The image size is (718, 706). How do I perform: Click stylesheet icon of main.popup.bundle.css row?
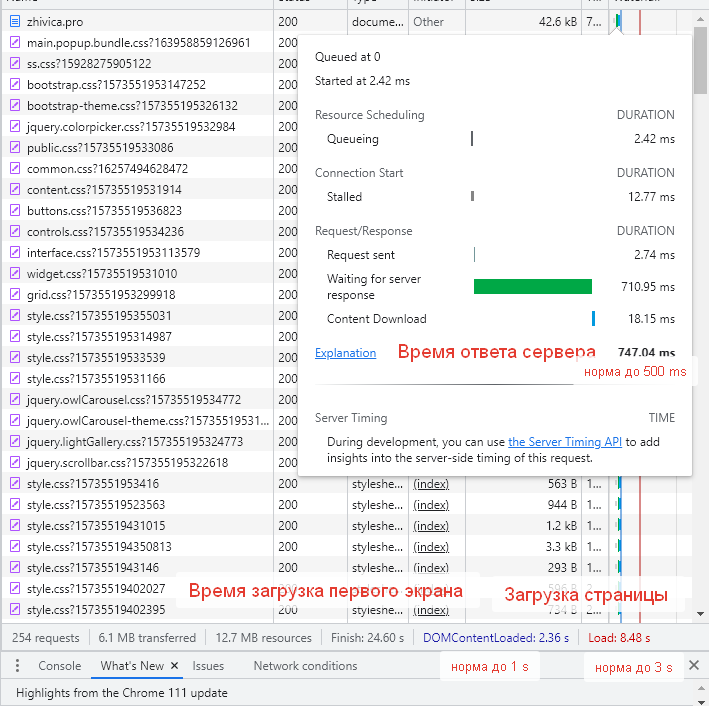point(15,43)
